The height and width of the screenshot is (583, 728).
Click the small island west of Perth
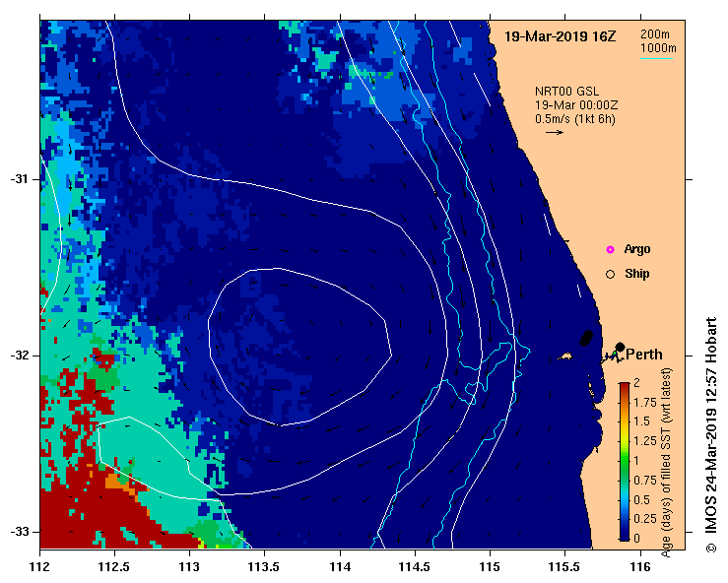point(565,356)
